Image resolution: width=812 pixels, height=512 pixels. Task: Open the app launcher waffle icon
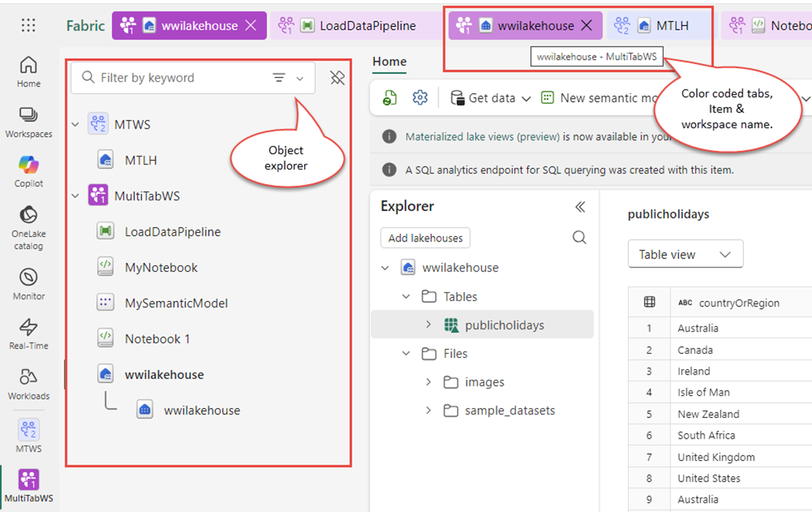point(28,25)
